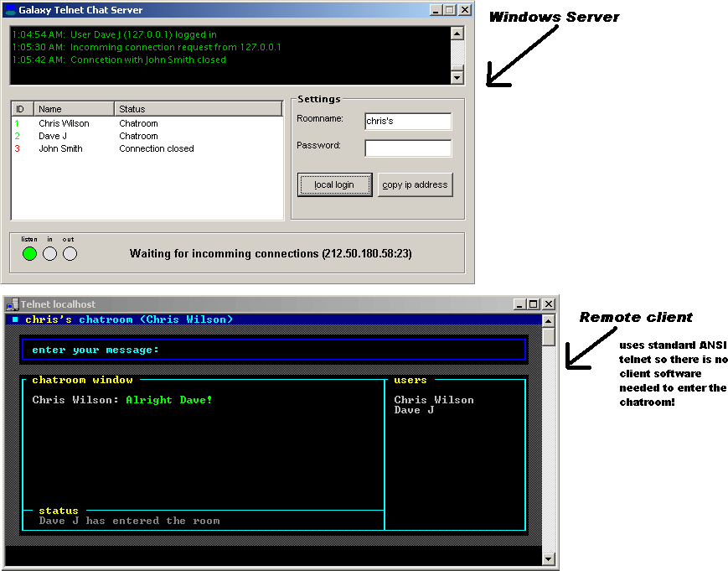
Task: Select the Chris Wilson row in user list
Action: (147, 123)
